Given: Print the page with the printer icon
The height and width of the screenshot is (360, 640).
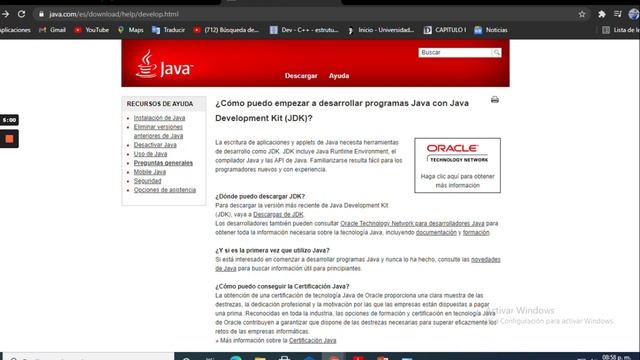Looking at the screenshot, I should [x=495, y=100].
